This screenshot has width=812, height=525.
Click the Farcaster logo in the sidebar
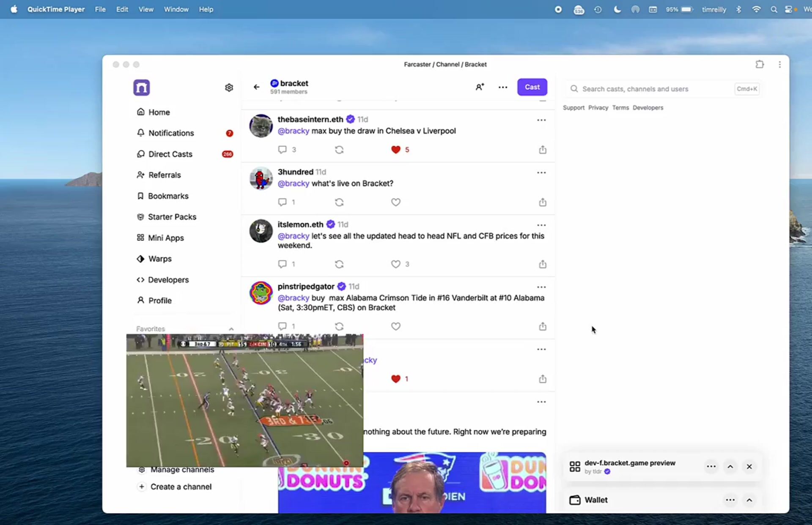pos(142,87)
